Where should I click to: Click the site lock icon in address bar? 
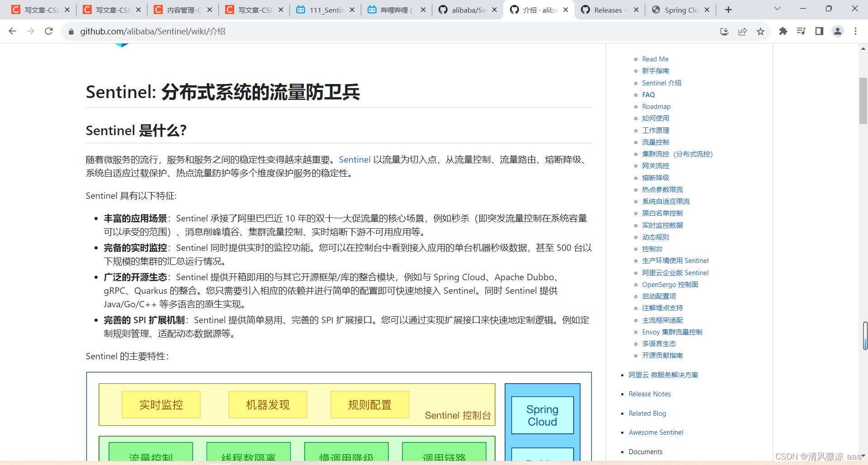[x=71, y=32]
